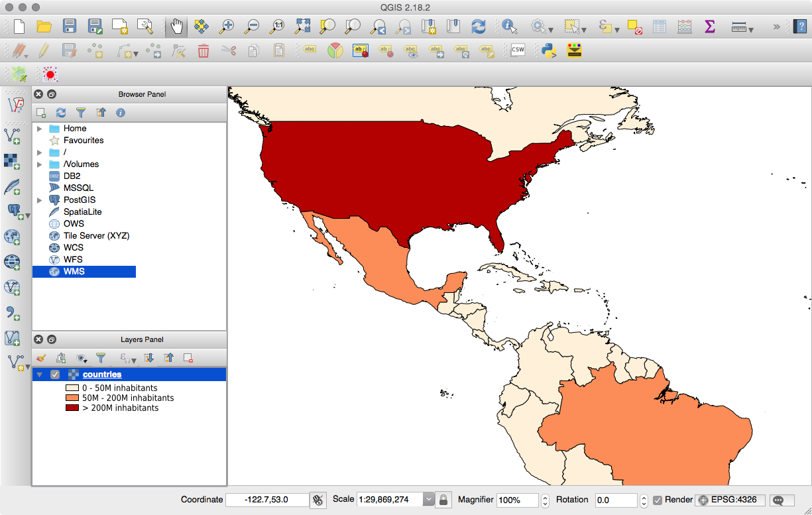The height and width of the screenshot is (515, 812).
Task: Open the Python console
Action: click(x=548, y=51)
